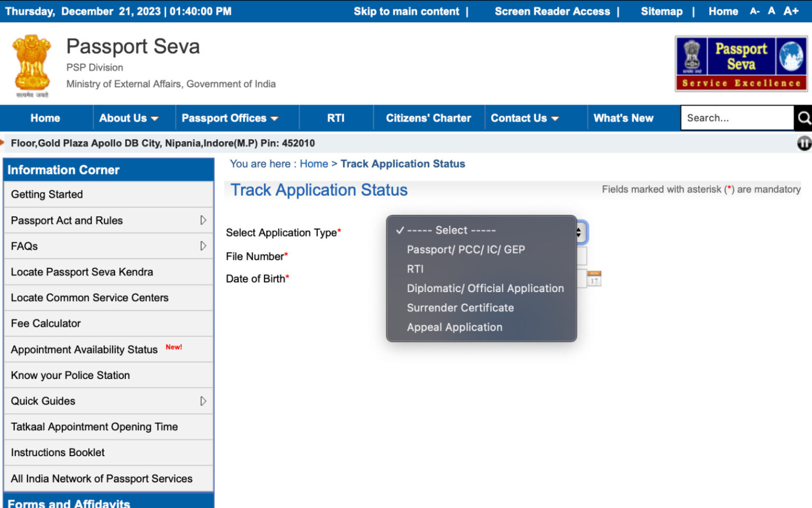Viewport: 812px width, 508px height.
Task: Open the calendar date picker for Date of Birth
Action: [x=593, y=278]
